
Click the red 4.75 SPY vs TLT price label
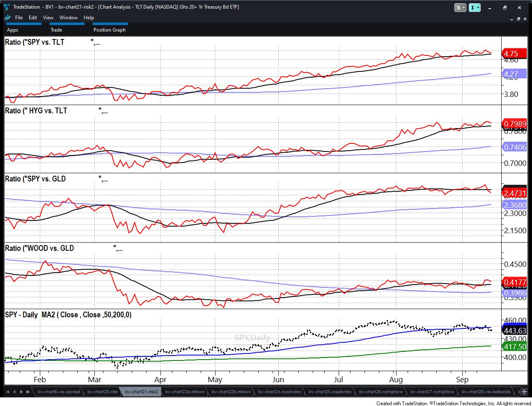pos(513,53)
